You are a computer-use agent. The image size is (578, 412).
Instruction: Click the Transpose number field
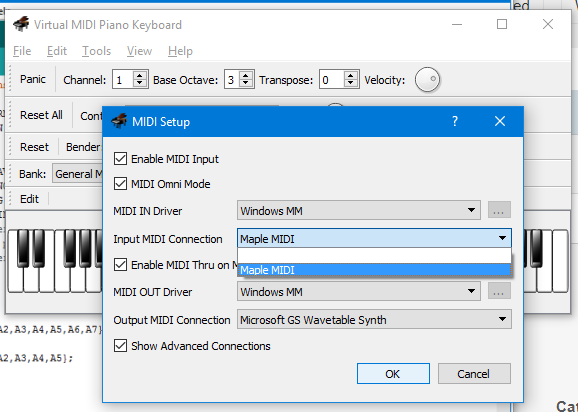[332, 80]
